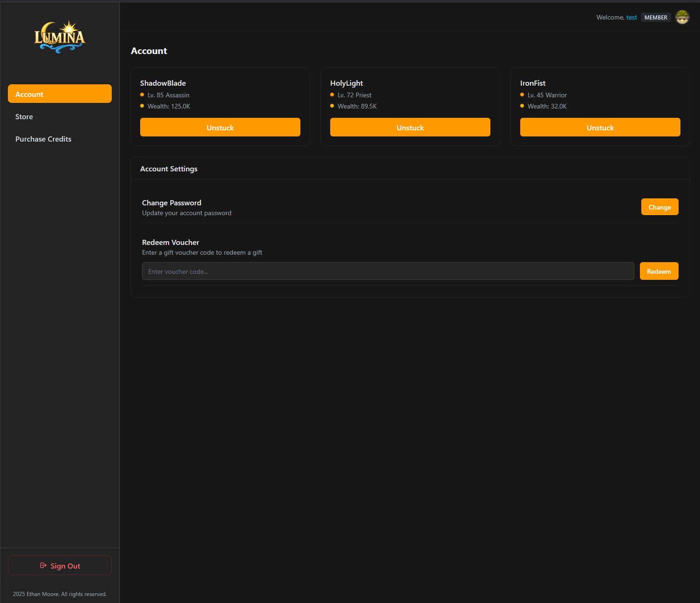Click the status dot beside Lv. 72 Priest

pos(332,95)
